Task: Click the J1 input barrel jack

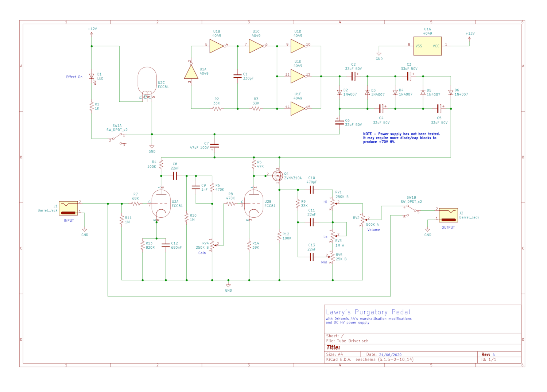Action: [x=69, y=208]
